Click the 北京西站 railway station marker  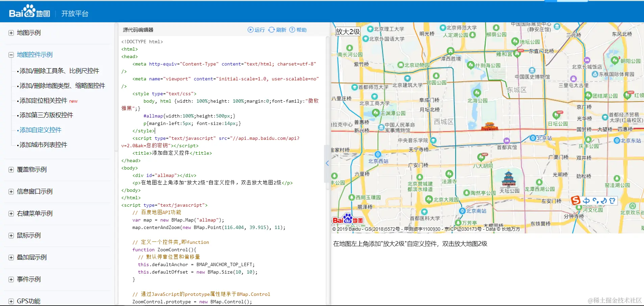(378, 155)
